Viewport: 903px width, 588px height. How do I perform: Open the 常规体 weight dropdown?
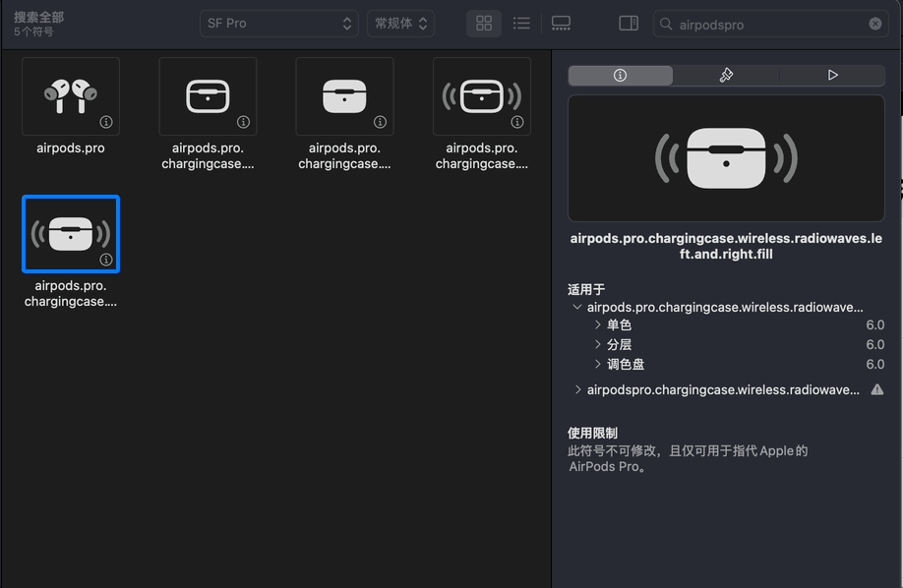(x=400, y=23)
